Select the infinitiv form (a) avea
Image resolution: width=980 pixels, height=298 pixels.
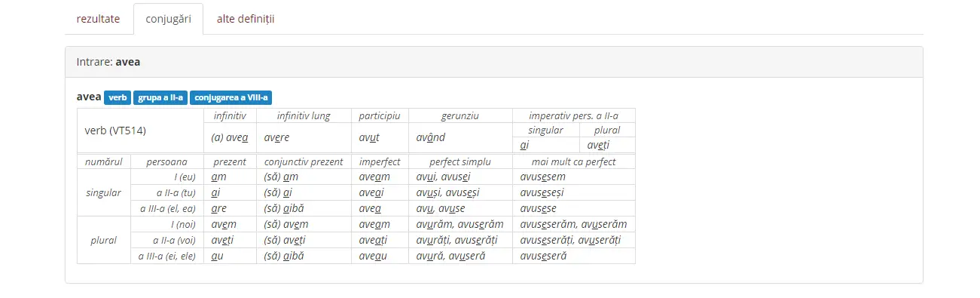(230, 137)
